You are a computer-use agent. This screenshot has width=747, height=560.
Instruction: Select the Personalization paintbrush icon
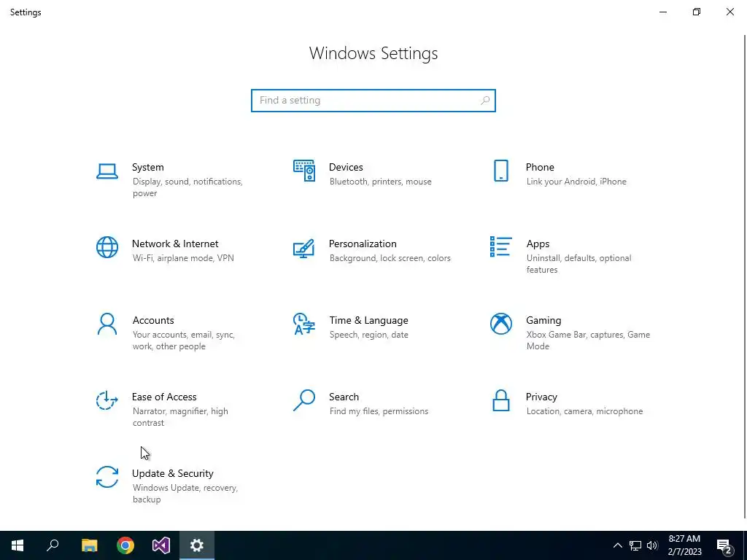(304, 248)
